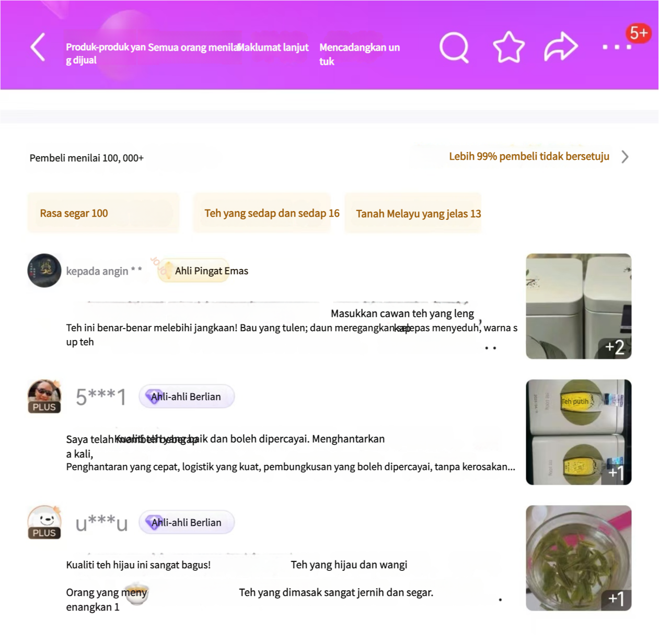Filter reviews by Rasa segar 100
The width and height of the screenshot is (659, 644).
[103, 213]
